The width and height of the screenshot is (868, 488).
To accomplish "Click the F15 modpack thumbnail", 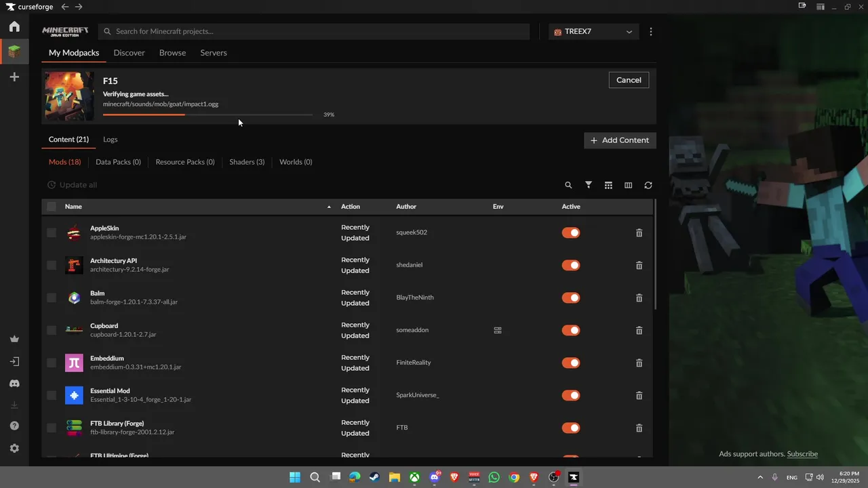I will click(x=69, y=96).
